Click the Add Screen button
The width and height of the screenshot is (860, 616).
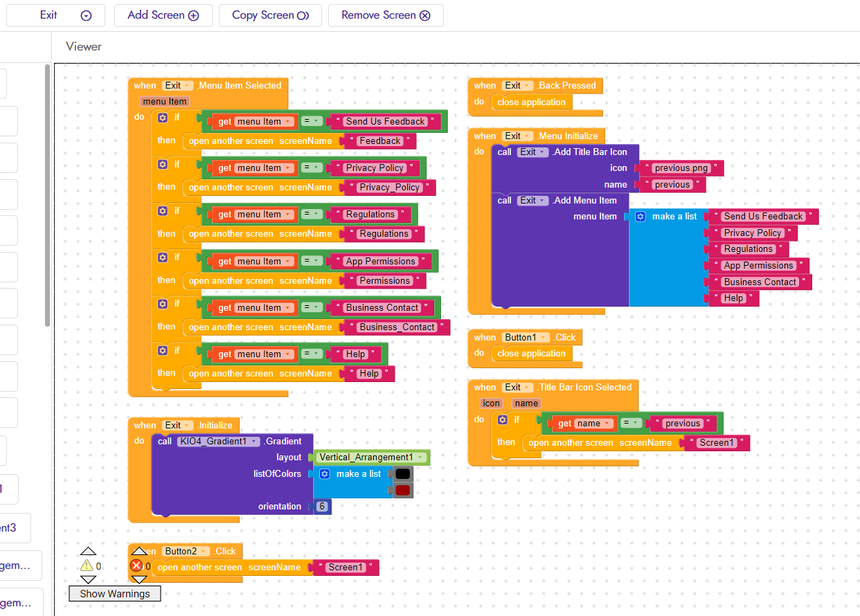tap(163, 15)
